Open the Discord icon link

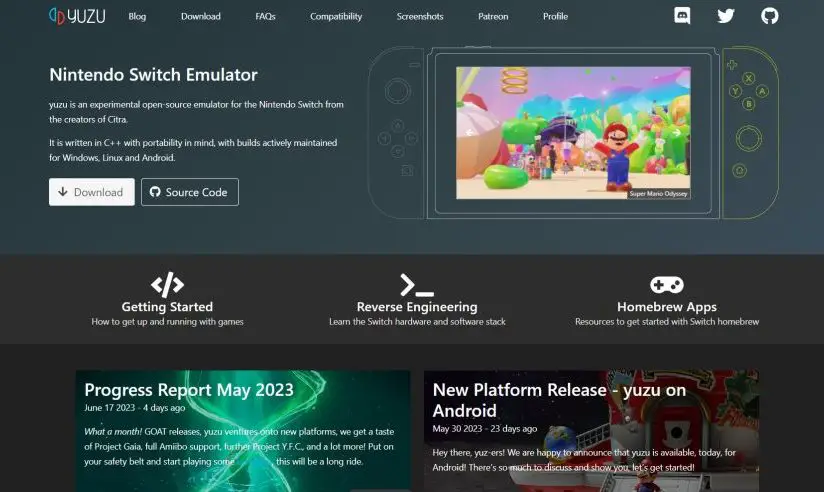682,16
